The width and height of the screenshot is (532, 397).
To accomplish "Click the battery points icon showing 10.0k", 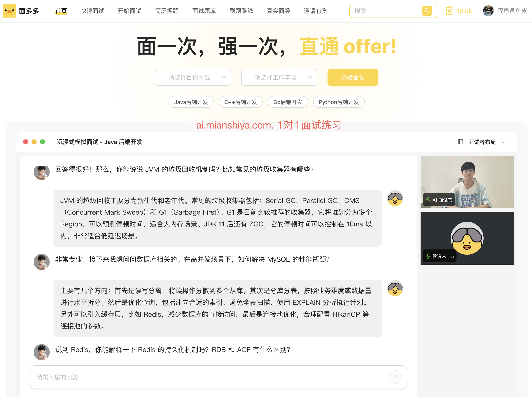I will pos(449,11).
